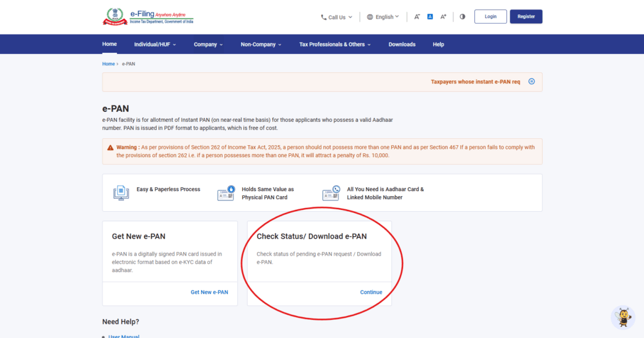Click the e-PAN page title
Image resolution: width=644 pixels, height=338 pixels.
coord(116,109)
